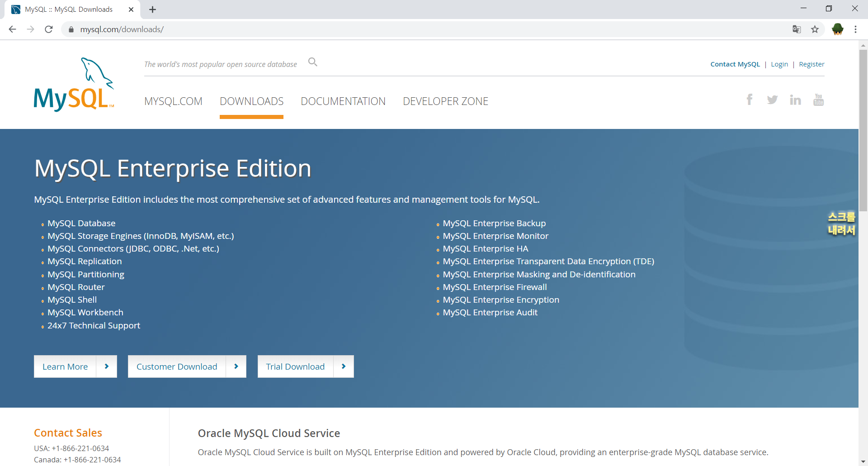Click the padlock site info icon

71,29
